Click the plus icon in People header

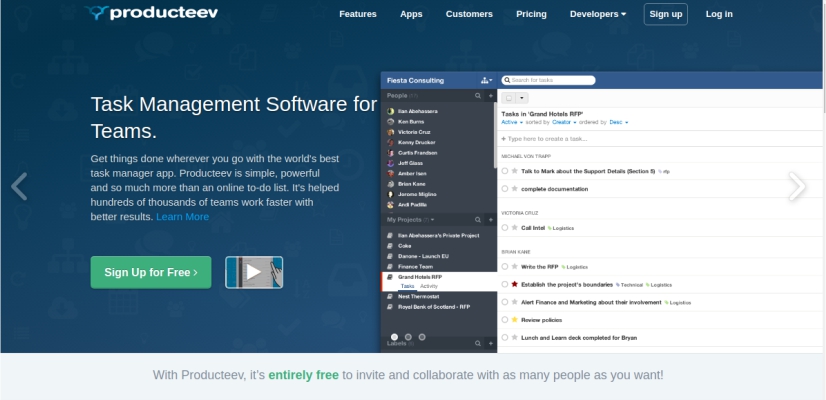(490, 96)
